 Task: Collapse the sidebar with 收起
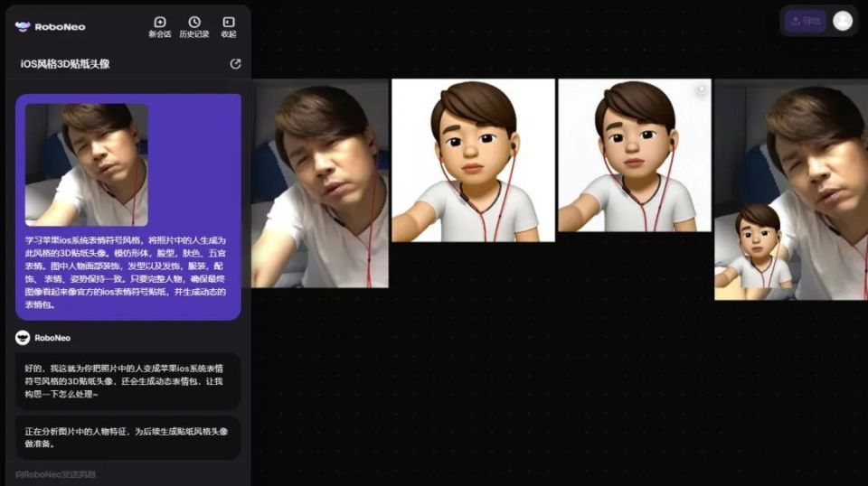pos(229,26)
